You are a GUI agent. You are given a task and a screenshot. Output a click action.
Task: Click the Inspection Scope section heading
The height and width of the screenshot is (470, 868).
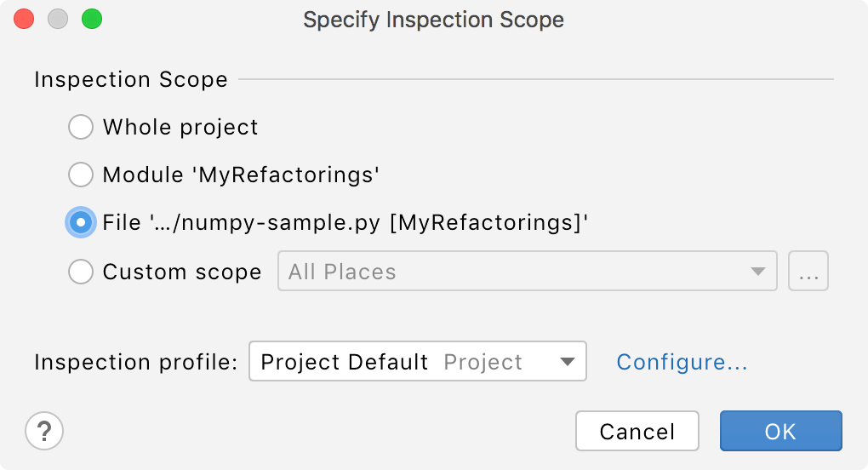coord(131,80)
